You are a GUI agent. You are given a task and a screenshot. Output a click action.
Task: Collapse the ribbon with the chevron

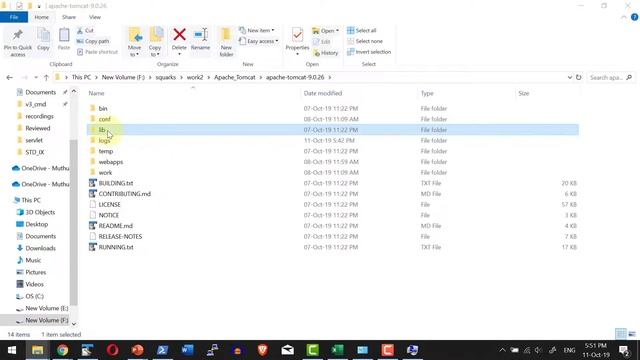(624, 18)
